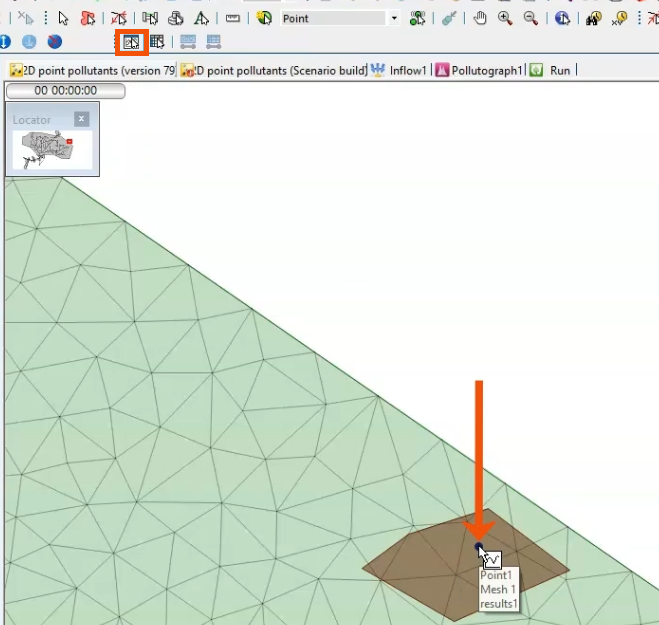The height and width of the screenshot is (625, 659).
Task: Click the find XY location tool
Action: (619, 18)
